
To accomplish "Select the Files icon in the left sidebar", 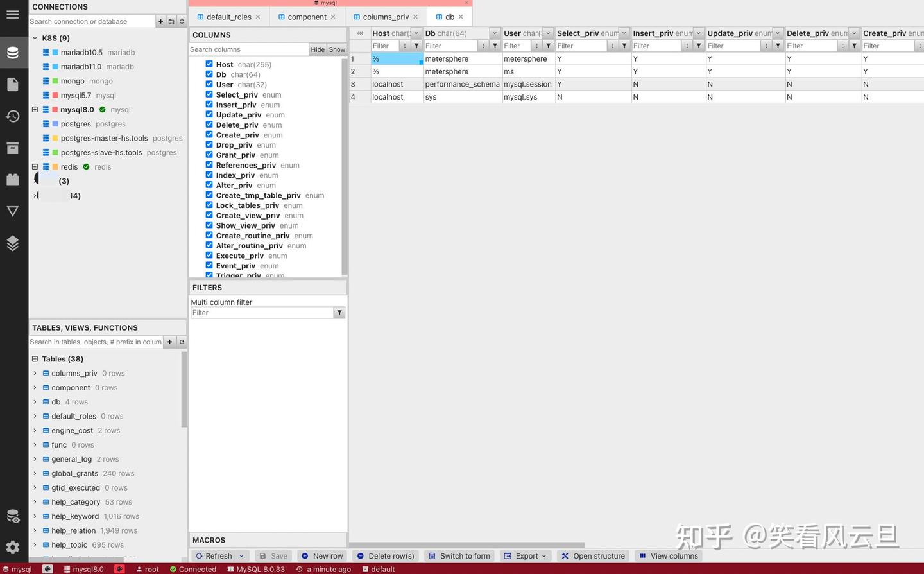I will pyautogui.click(x=13, y=83).
